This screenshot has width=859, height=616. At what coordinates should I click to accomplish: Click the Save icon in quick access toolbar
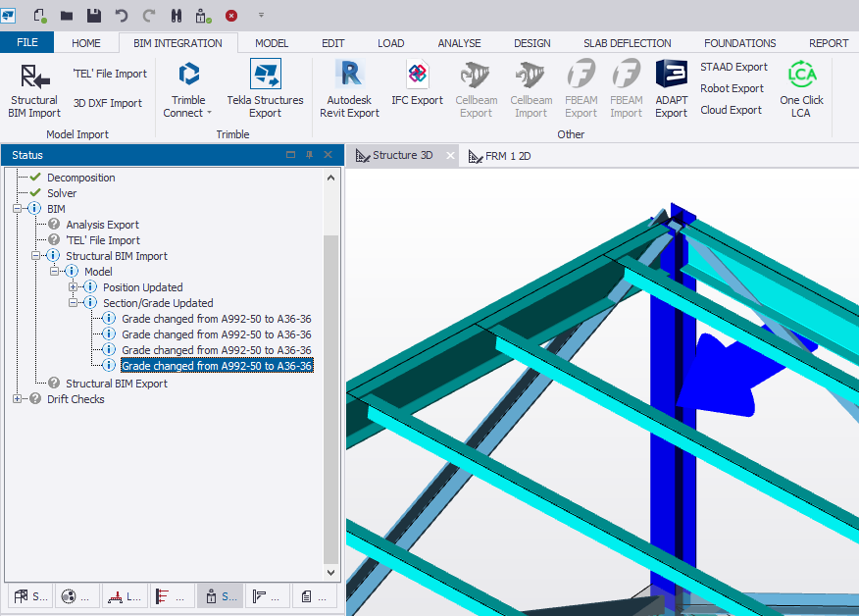click(x=94, y=16)
